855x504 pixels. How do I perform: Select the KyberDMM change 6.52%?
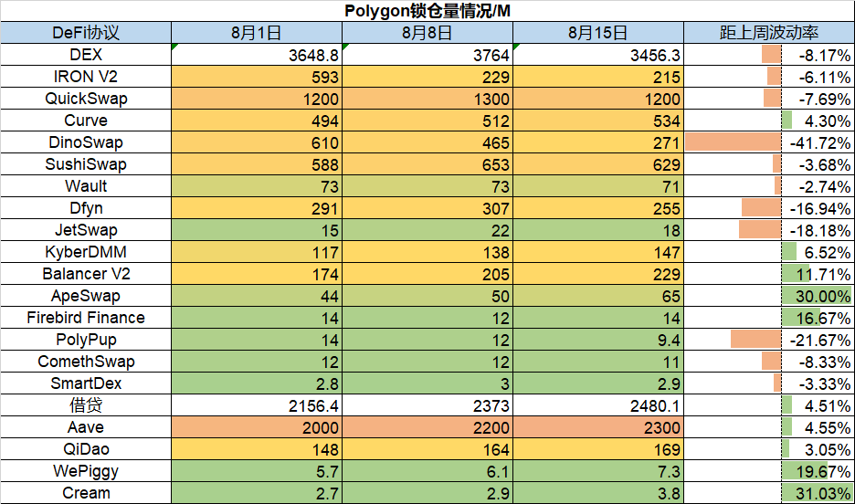pyautogui.click(x=828, y=252)
